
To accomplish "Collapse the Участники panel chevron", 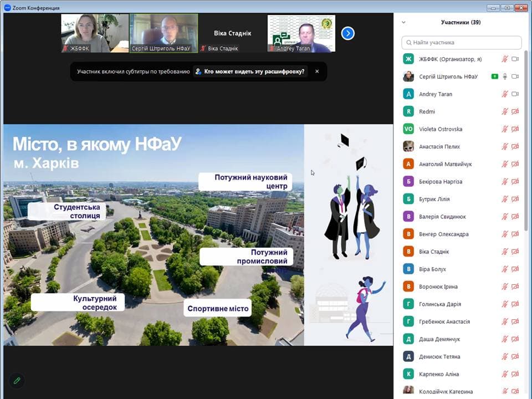I will click(404, 22).
